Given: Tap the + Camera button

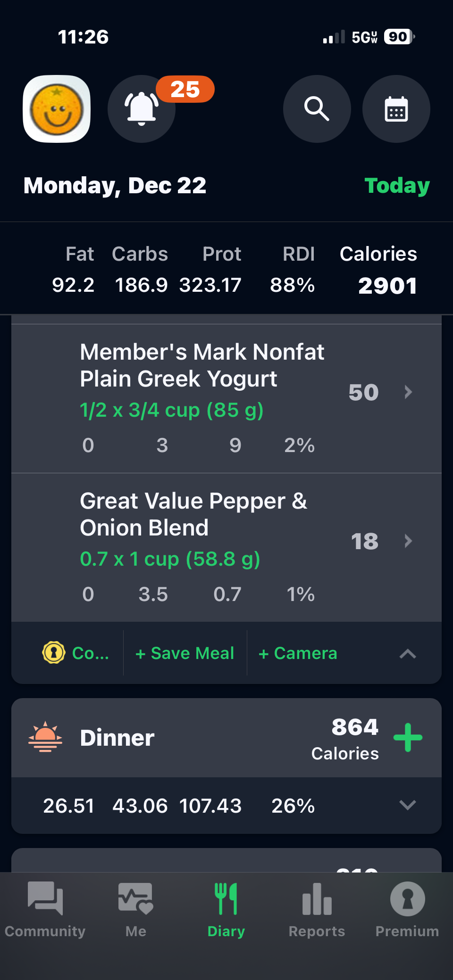Looking at the screenshot, I should click(298, 653).
